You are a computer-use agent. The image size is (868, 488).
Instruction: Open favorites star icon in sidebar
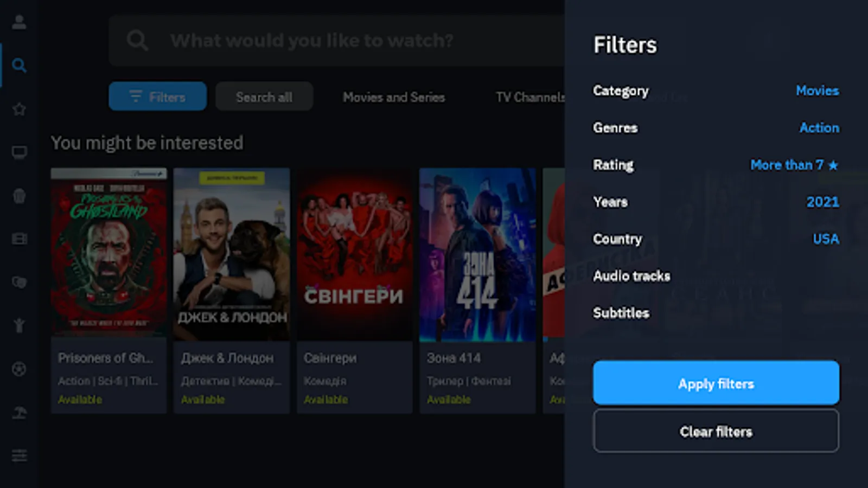point(19,109)
